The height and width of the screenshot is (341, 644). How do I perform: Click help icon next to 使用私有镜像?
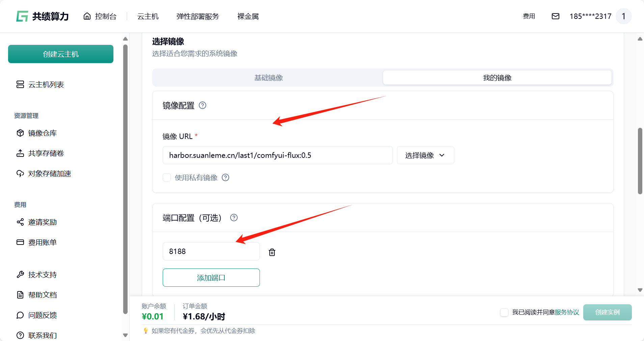[x=225, y=177]
